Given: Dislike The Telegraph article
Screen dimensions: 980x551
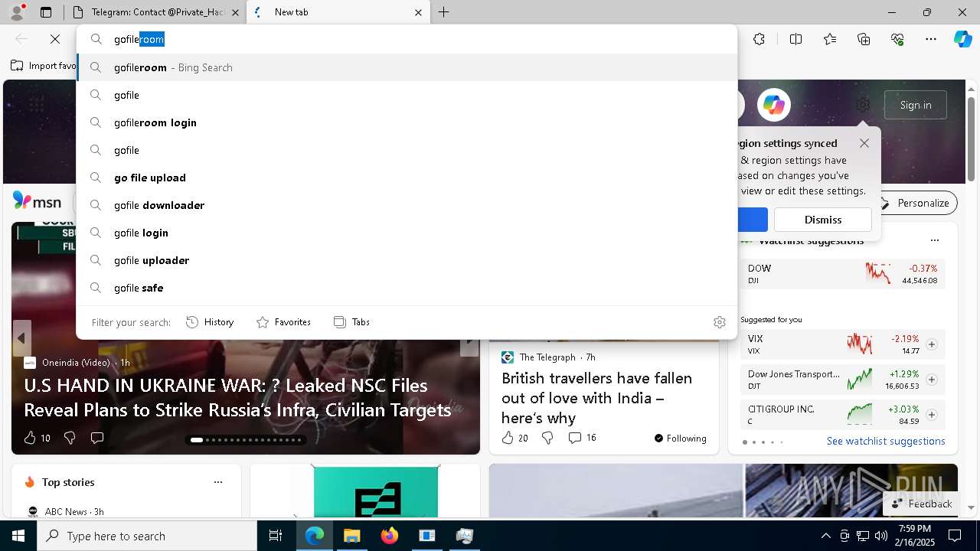Looking at the screenshot, I should [x=547, y=438].
